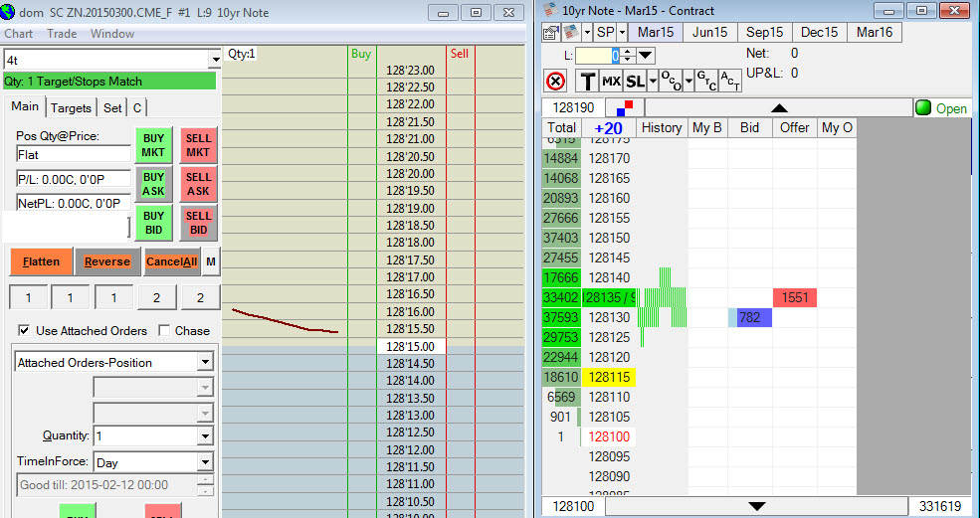Click the T trade toolbar icon
This screenshot has width=980, height=518.
pyautogui.click(x=587, y=82)
